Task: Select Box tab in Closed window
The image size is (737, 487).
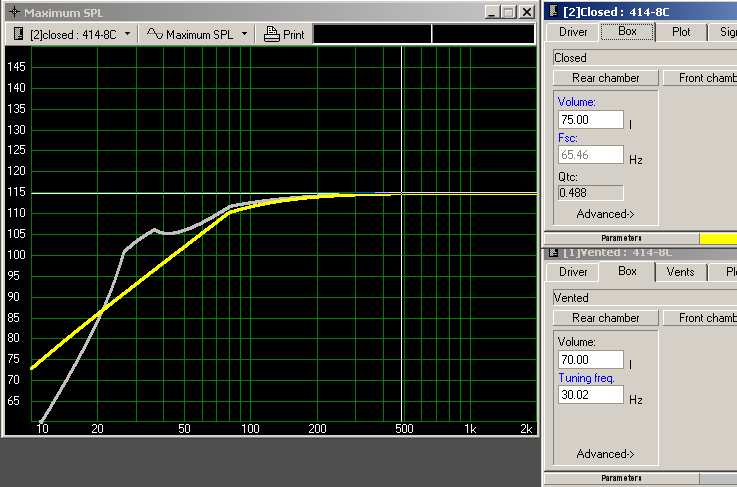Action: (x=627, y=31)
